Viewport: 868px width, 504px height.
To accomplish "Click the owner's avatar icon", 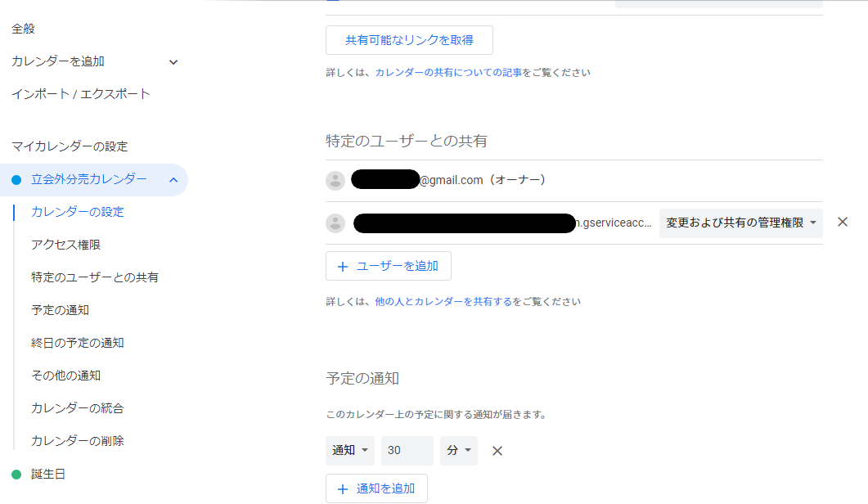I will 335,181.
